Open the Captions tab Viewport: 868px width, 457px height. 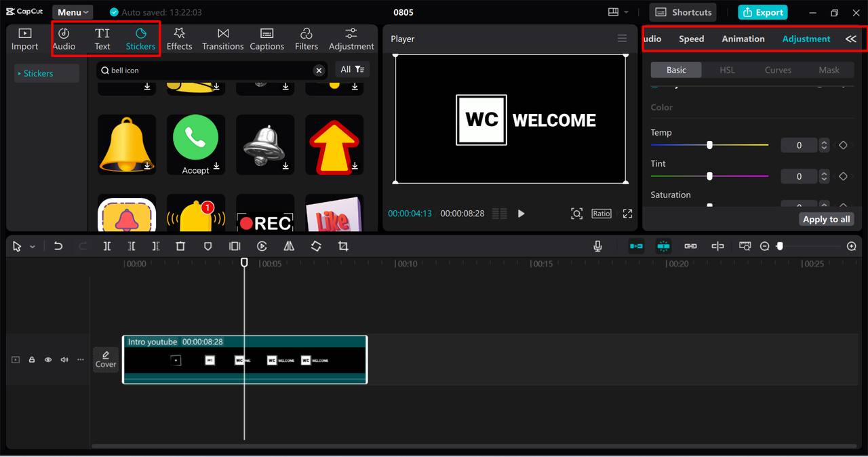[267, 39]
